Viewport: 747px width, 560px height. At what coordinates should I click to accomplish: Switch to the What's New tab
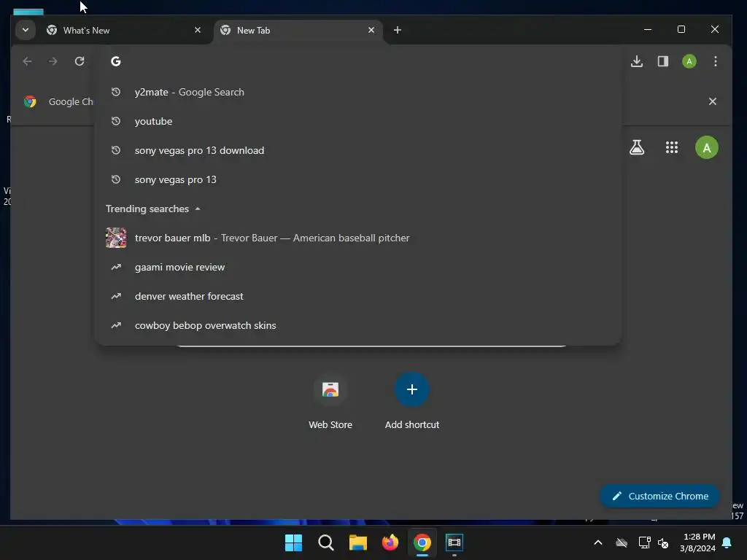pyautogui.click(x=124, y=31)
